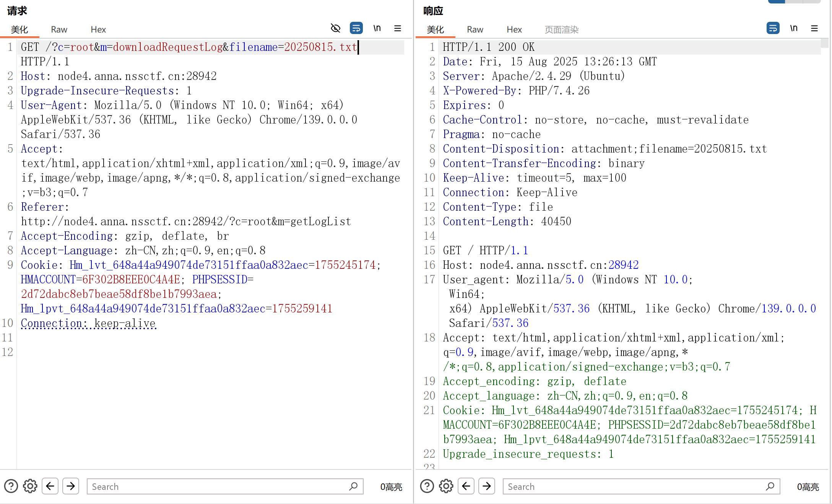832x504 pixels.
Task: Click the response panel vertical scrollbar
Action: 825,43
